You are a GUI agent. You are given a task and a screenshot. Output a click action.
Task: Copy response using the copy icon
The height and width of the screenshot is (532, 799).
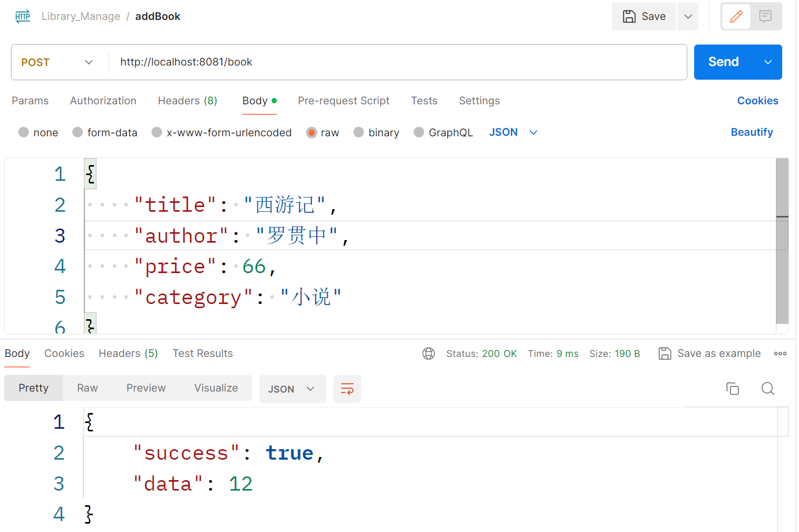click(x=732, y=388)
